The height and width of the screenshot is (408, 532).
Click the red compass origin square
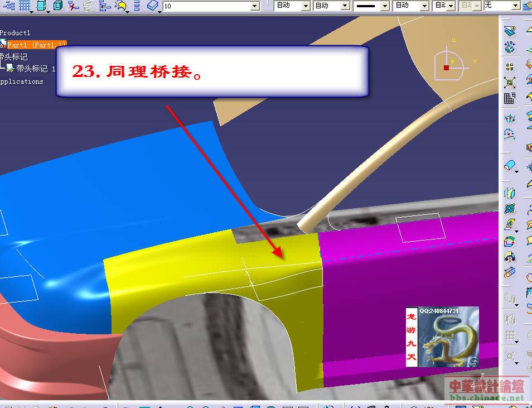[x=446, y=68]
